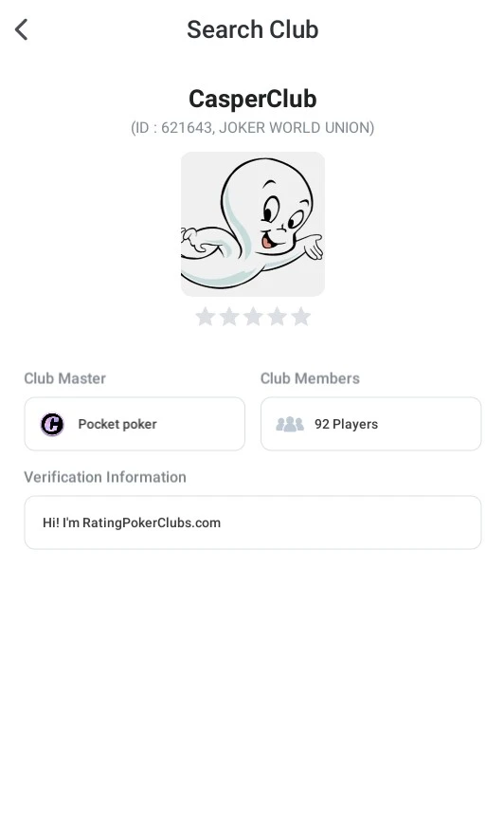Tap the Club Members label
Viewport: 504px width, 825px height.
pyautogui.click(x=310, y=378)
